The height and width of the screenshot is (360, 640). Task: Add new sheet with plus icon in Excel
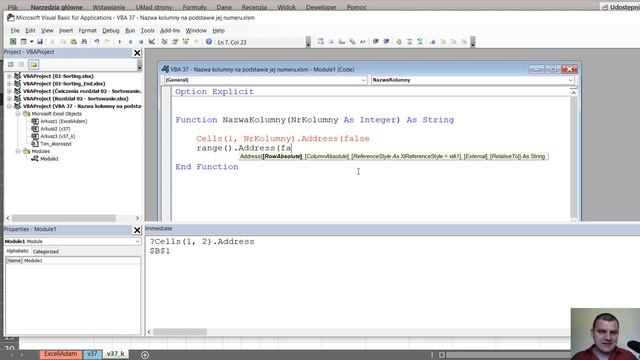click(x=144, y=355)
